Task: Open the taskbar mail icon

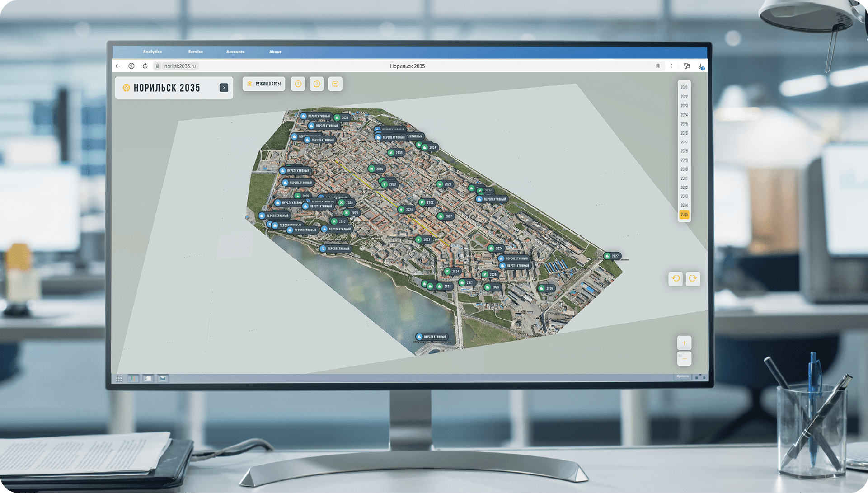Action: 163,379
